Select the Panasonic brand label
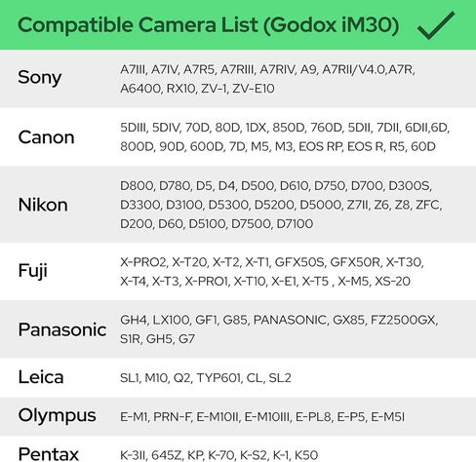The width and height of the screenshot is (476, 462). coord(62,329)
